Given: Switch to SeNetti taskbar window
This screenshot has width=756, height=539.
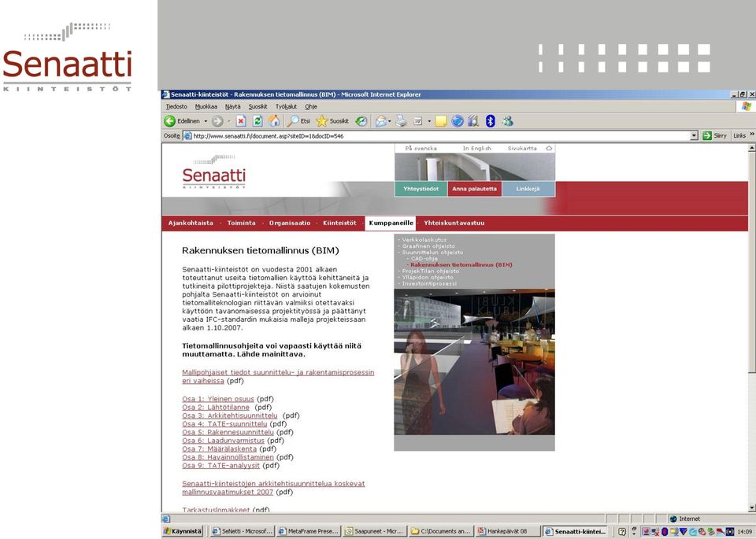Looking at the screenshot, I should [242, 531].
